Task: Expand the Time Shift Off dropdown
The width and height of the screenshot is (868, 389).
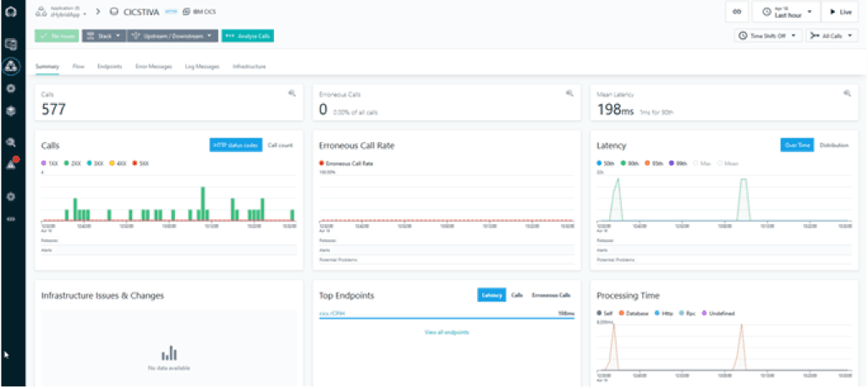Action: pyautogui.click(x=767, y=36)
